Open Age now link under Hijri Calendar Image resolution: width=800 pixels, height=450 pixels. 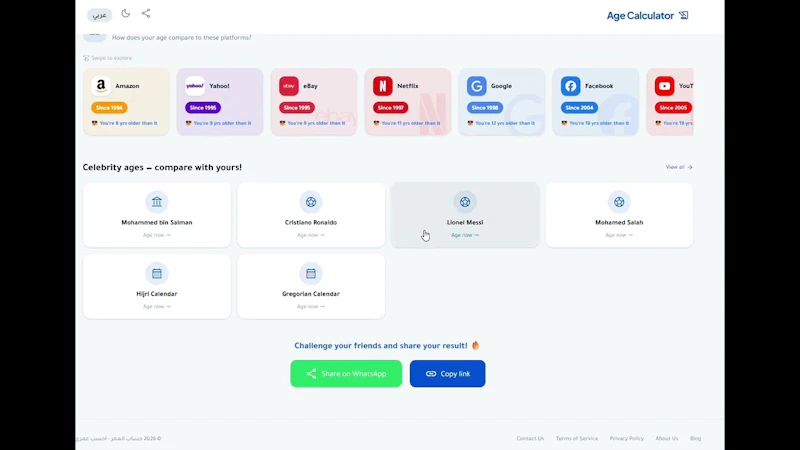click(x=157, y=307)
